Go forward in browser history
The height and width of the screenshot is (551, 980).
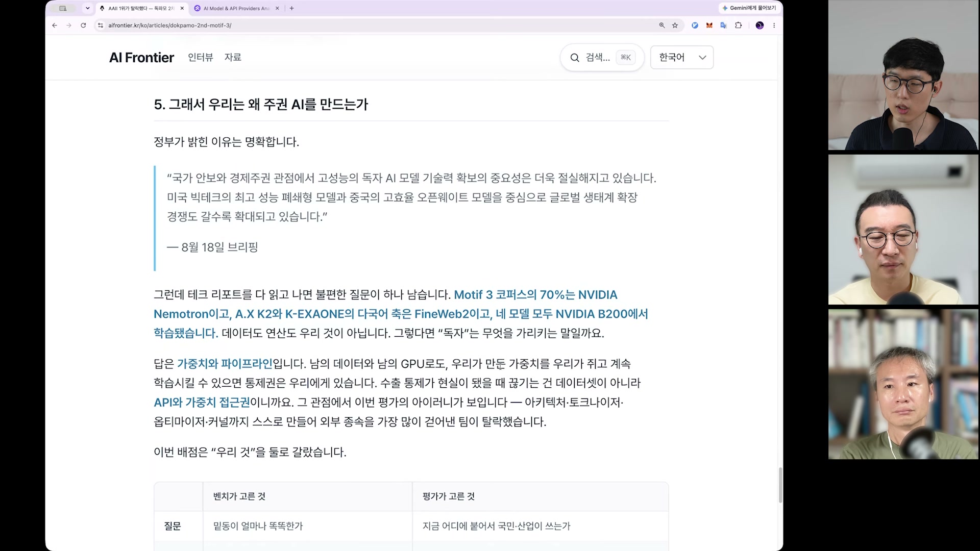pos(69,25)
